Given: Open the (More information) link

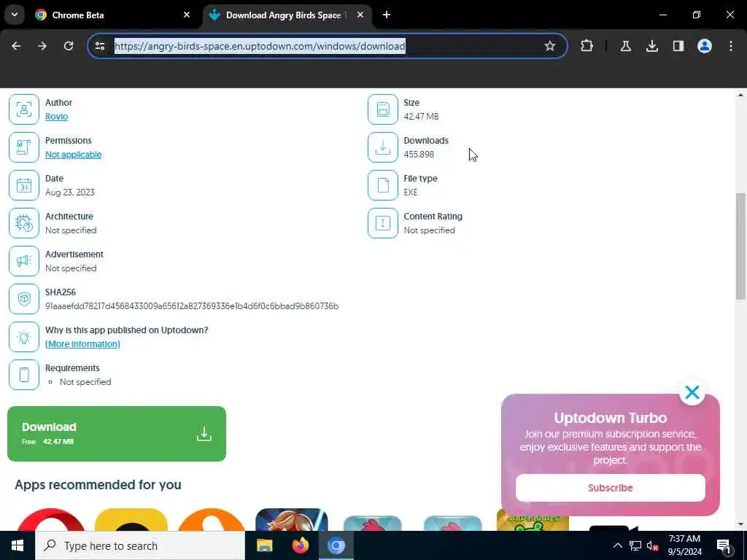Looking at the screenshot, I should [82, 344].
